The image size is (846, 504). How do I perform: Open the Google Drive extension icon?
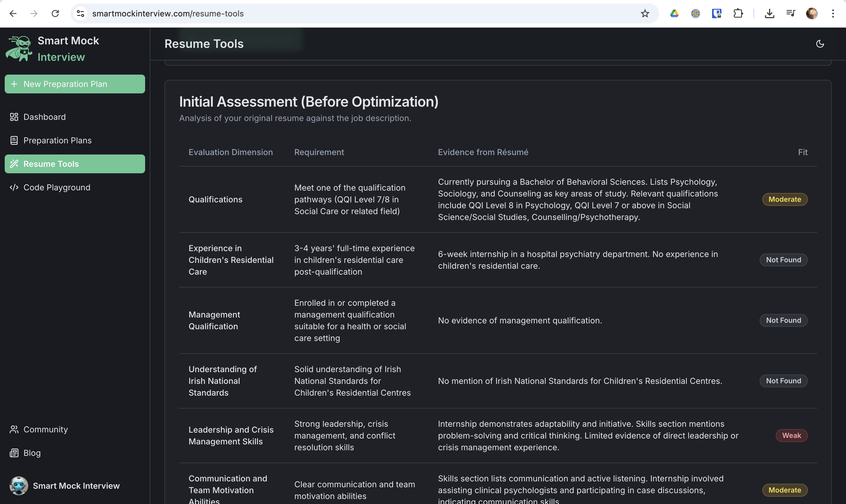[x=674, y=14]
